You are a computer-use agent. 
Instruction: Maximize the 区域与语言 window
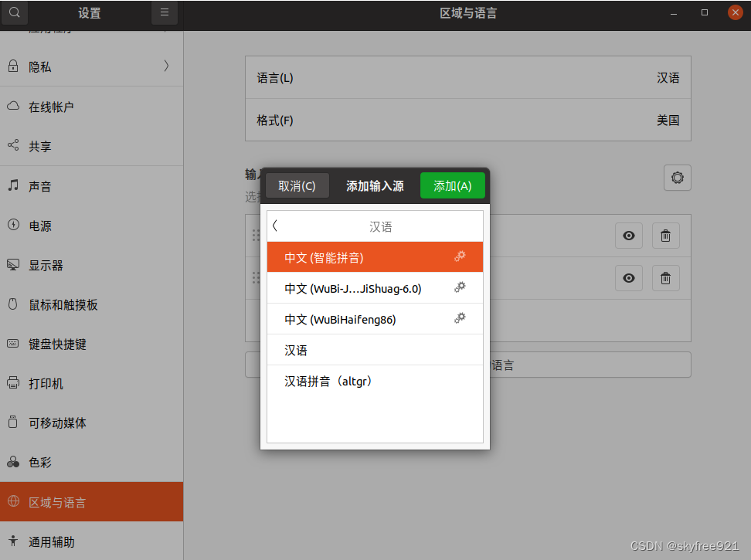705,12
